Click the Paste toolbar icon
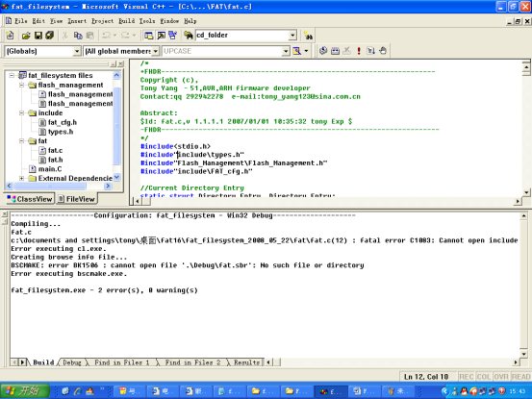The height and width of the screenshot is (399, 532). (x=89, y=36)
